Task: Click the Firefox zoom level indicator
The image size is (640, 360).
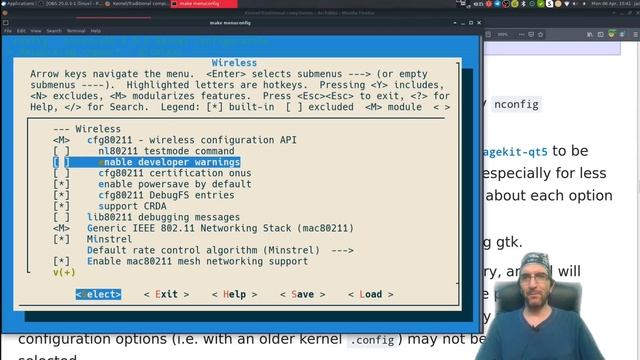Action: (502, 35)
